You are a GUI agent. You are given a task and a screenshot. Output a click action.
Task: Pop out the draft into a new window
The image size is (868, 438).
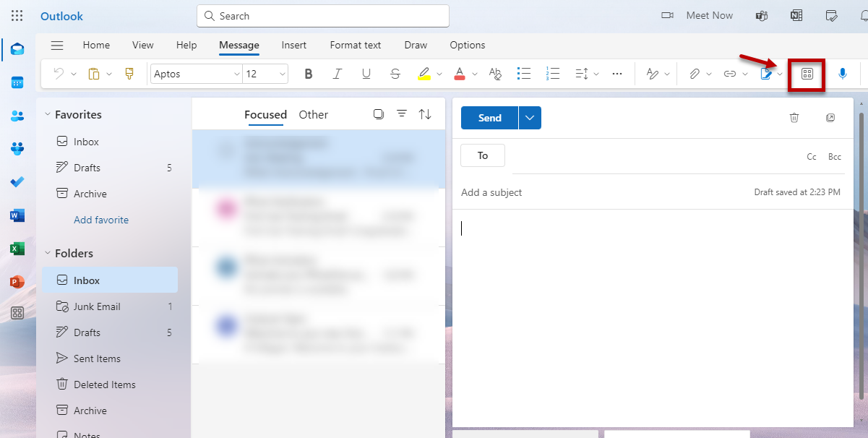click(x=830, y=118)
